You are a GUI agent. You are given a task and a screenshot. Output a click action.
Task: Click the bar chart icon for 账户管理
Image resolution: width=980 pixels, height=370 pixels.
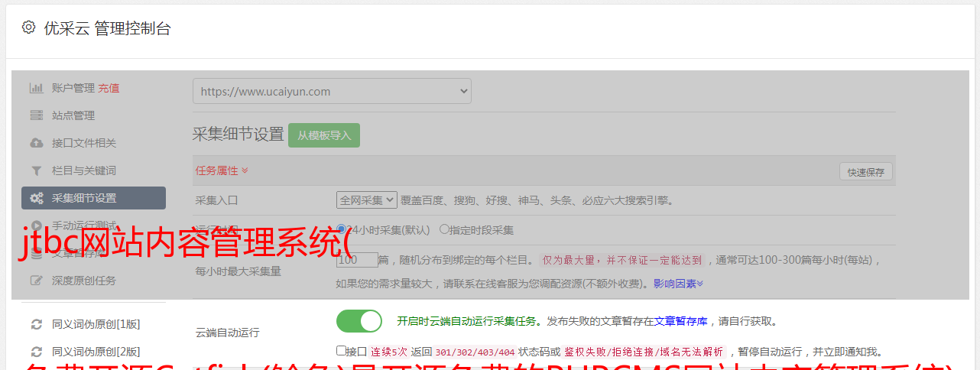coord(36,88)
